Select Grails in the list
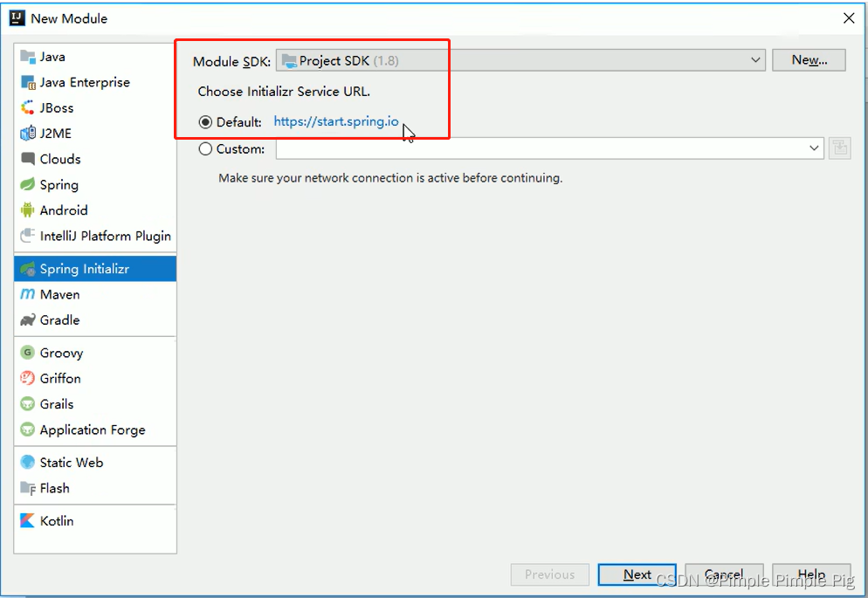Image resolution: width=868 pixels, height=598 pixels. pos(95,404)
